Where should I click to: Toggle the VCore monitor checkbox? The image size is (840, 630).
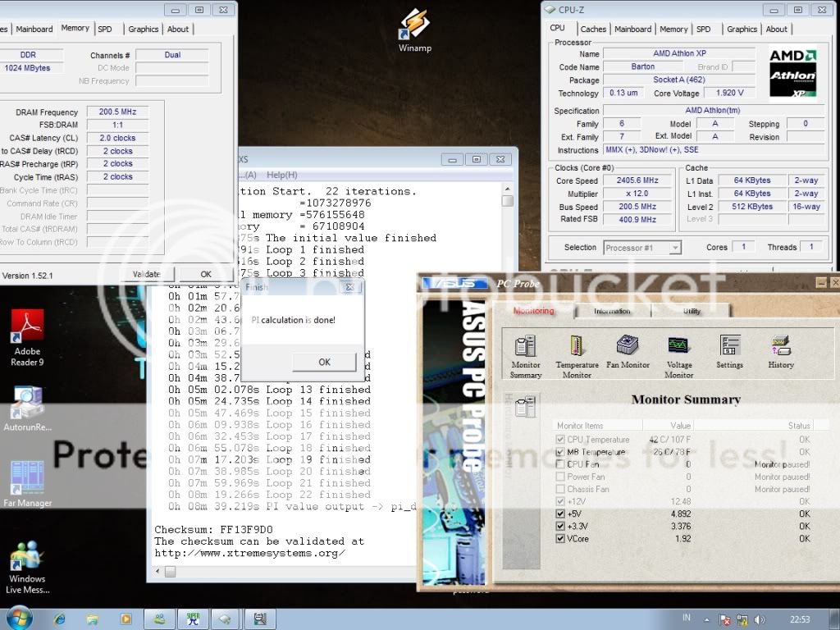tap(560, 538)
